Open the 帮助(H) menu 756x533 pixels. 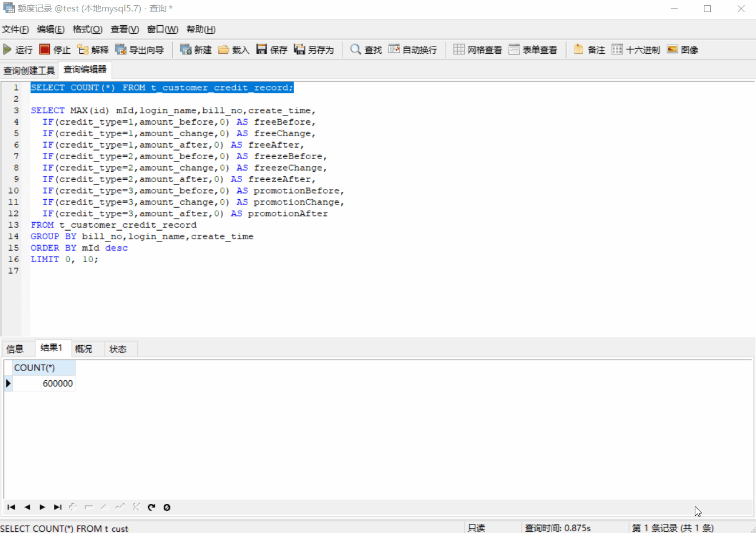click(201, 29)
